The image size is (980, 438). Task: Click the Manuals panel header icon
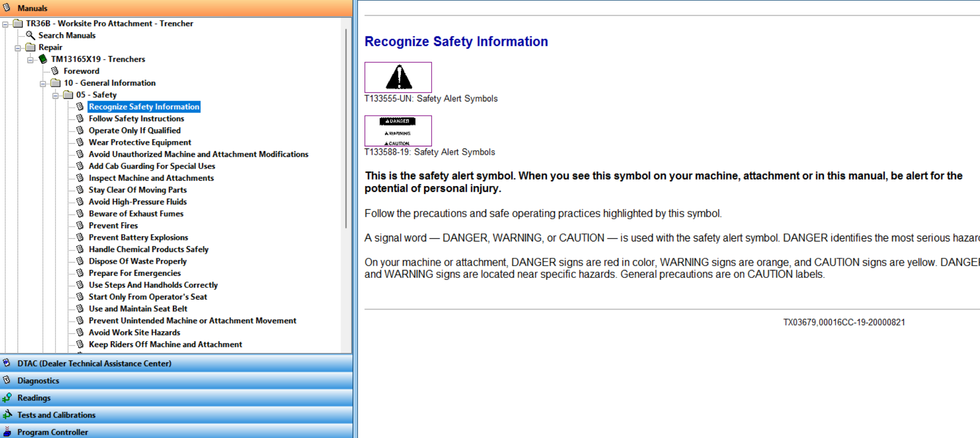(x=7, y=7)
